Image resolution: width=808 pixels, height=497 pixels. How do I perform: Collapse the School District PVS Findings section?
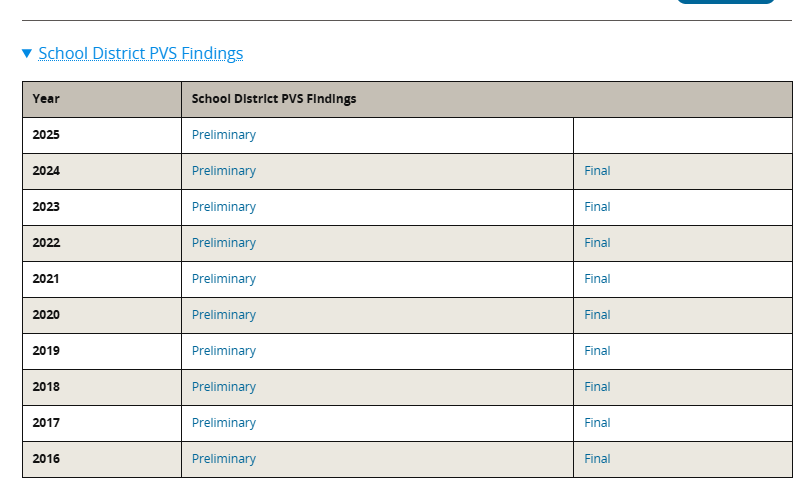click(x=140, y=53)
